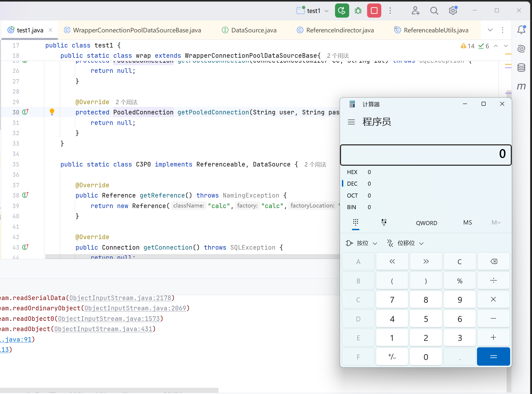Open ObjectInputStream.java:2178 stack trace link

tap(120, 298)
